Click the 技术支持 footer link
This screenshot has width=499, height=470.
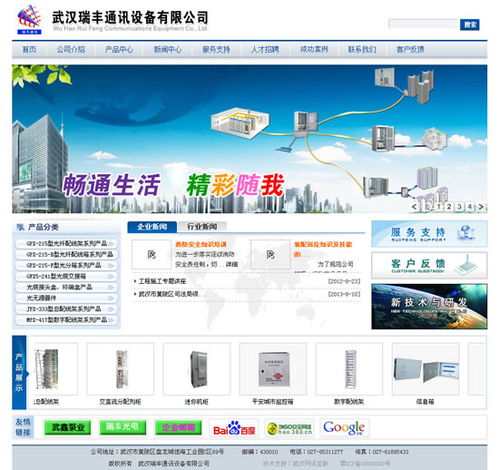coord(295,463)
